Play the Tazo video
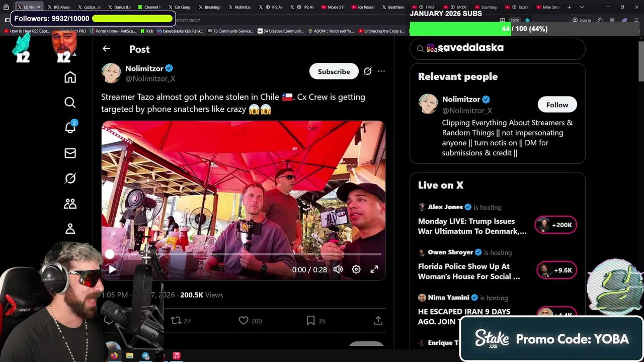The height and width of the screenshot is (362, 644). (112, 269)
